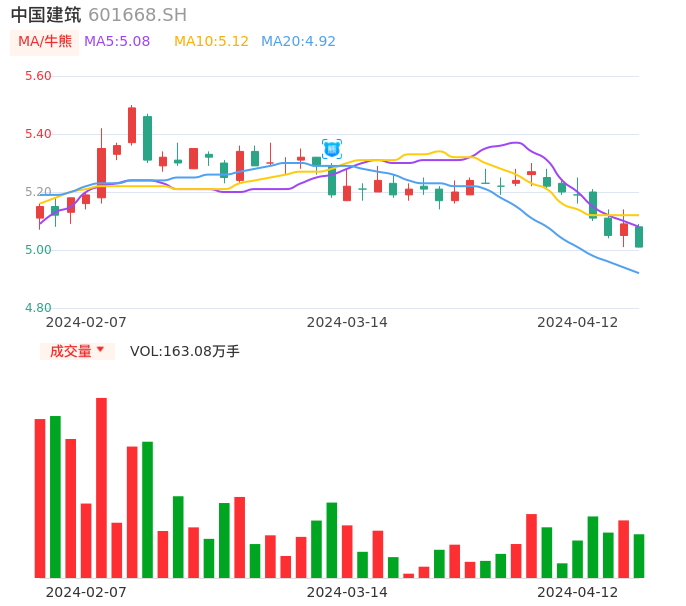Click the 2024-03-14 date under the volume chart
This screenshot has height=606, width=686.
[347, 592]
